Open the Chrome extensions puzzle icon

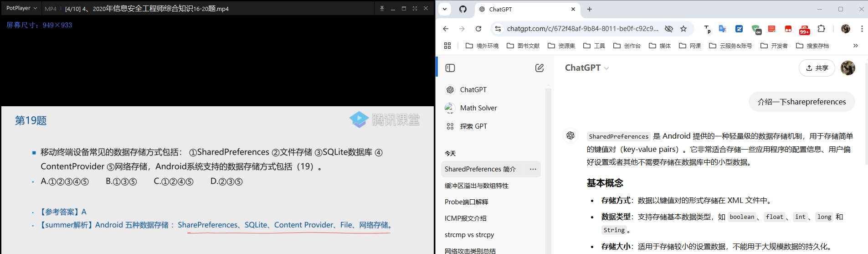click(x=821, y=29)
